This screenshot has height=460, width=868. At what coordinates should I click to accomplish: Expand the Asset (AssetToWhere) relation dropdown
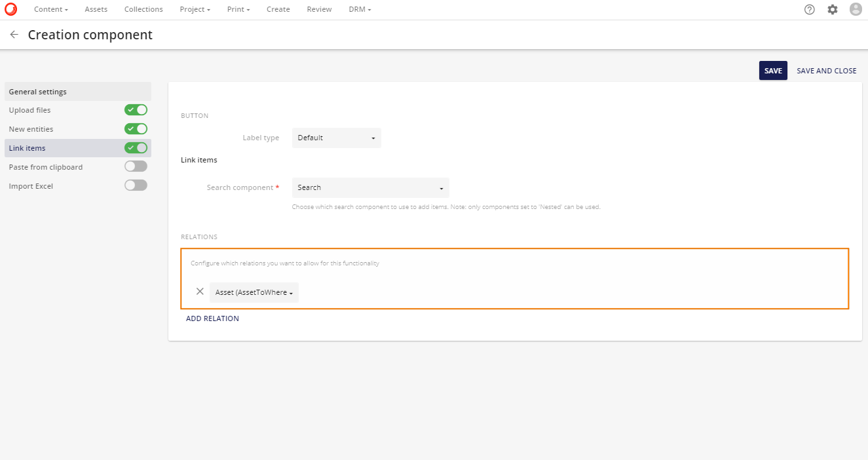pyautogui.click(x=254, y=292)
